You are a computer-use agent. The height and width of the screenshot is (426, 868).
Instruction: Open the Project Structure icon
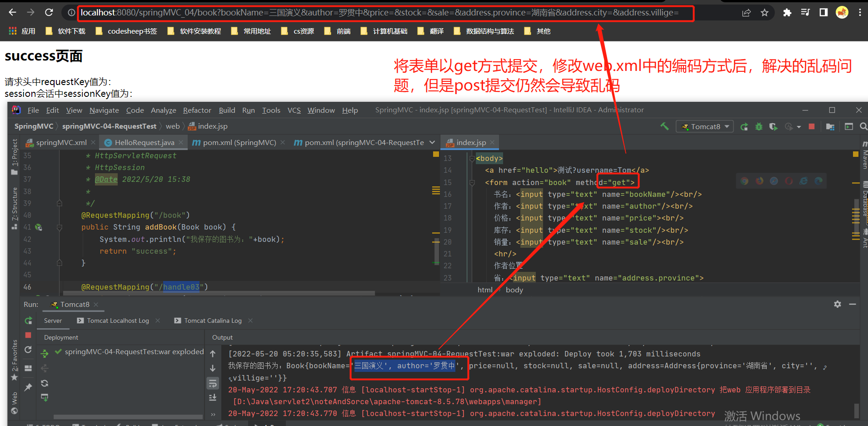[830, 126]
